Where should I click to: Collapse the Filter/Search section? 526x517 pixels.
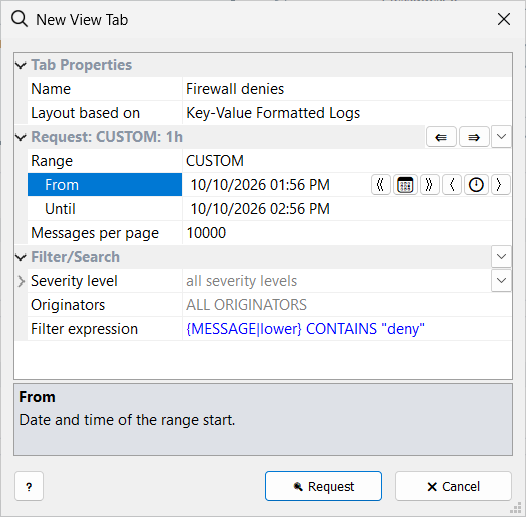point(21,257)
